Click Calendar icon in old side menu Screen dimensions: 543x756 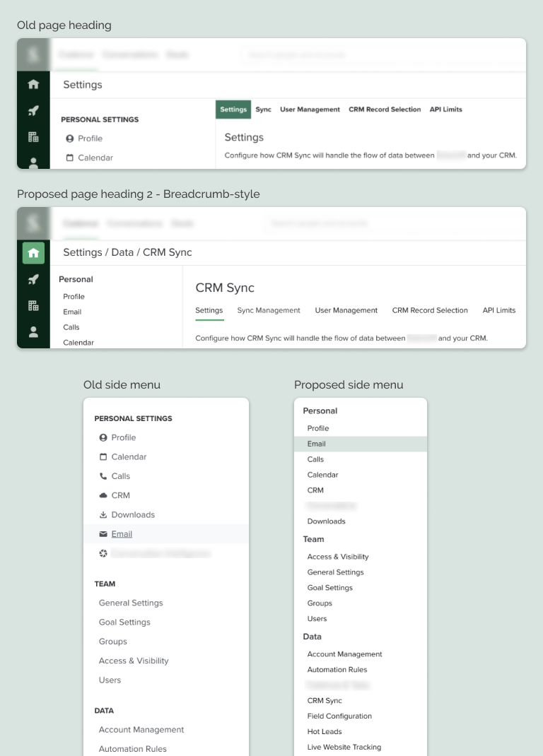click(103, 456)
